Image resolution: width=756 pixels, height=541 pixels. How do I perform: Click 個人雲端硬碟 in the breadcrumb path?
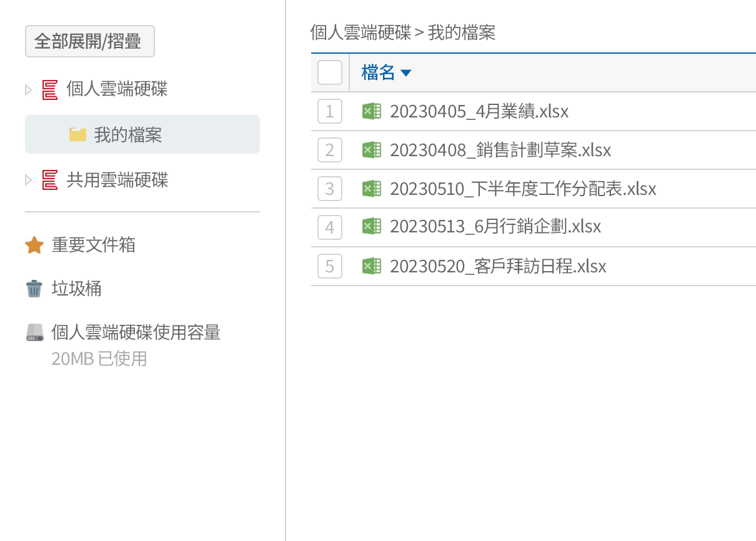coord(361,32)
